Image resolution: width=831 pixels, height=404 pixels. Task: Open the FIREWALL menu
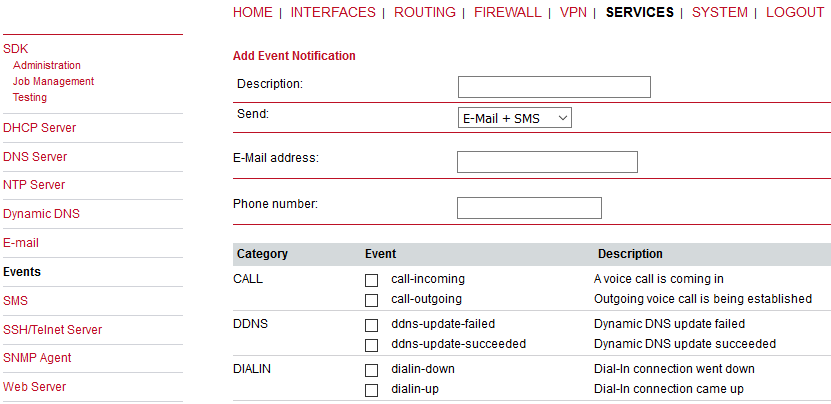tap(507, 13)
